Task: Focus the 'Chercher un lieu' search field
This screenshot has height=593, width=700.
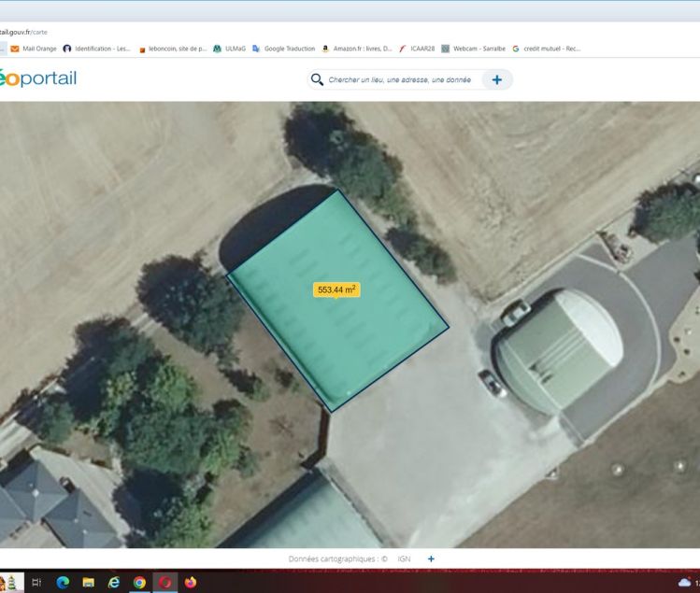Action: tap(400, 80)
